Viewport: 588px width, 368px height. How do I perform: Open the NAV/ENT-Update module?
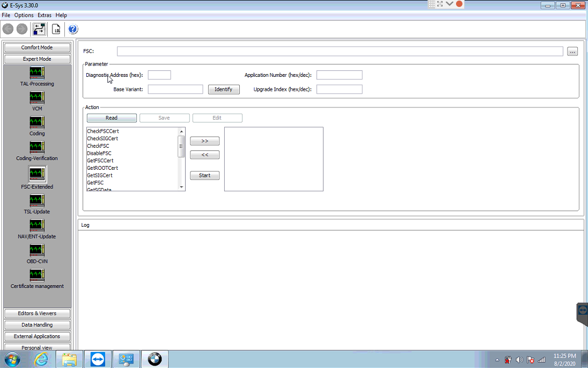(x=36, y=229)
